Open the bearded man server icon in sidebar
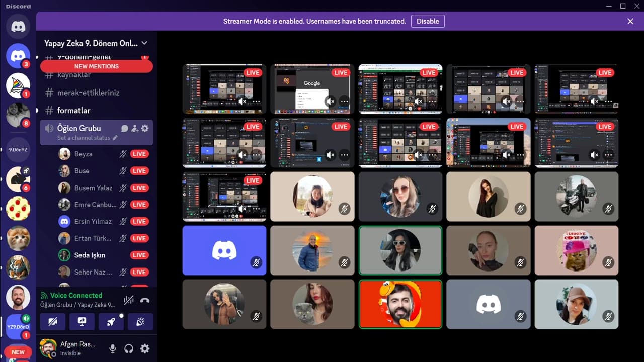The height and width of the screenshot is (362, 644). tap(18, 297)
